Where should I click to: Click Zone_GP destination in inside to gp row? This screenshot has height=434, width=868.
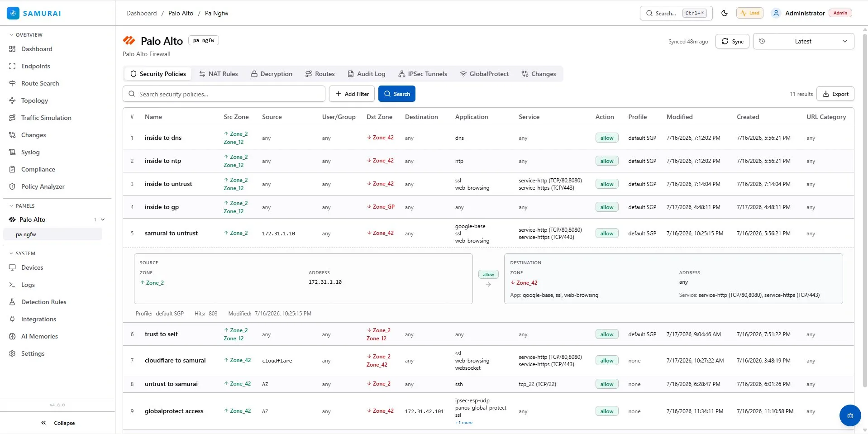381,207
